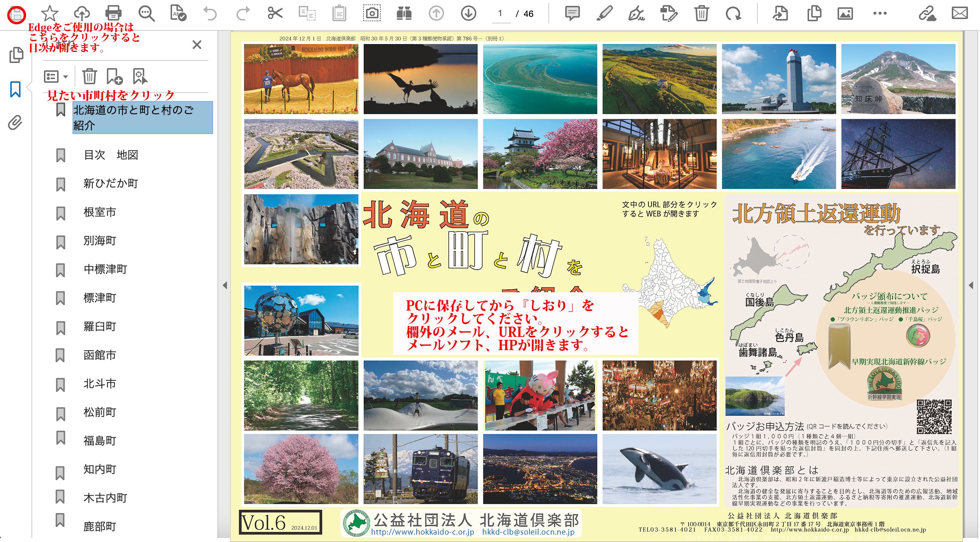Open the Add comment note tool
Viewport: 980px width, 542px height.
[572, 14]
